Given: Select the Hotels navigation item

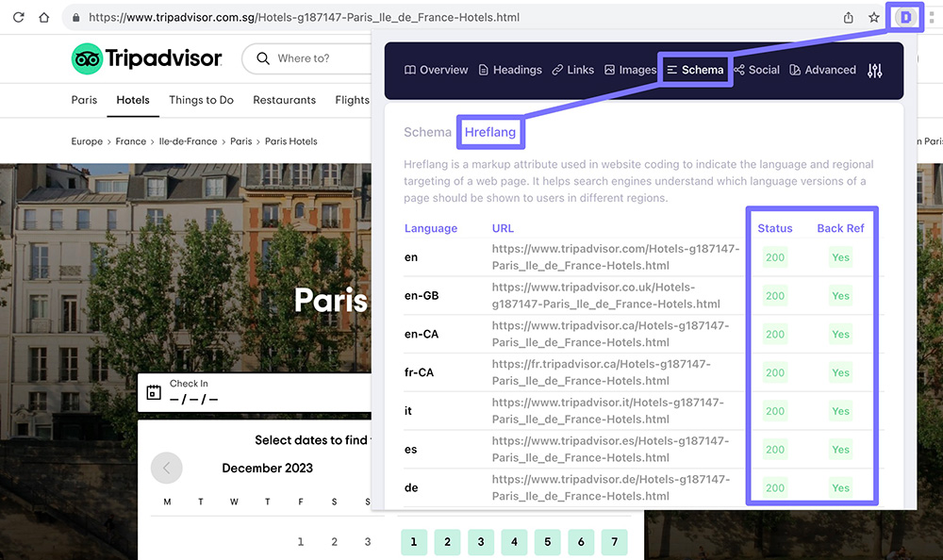Looking at the screenshot, I should [133, 100].
